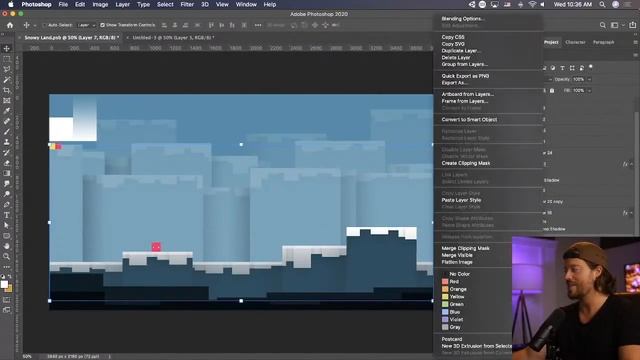Image resolution: width=640 pixels, height=360 pixels.
Task: Select the Path Selection tool
Action: 7,225
